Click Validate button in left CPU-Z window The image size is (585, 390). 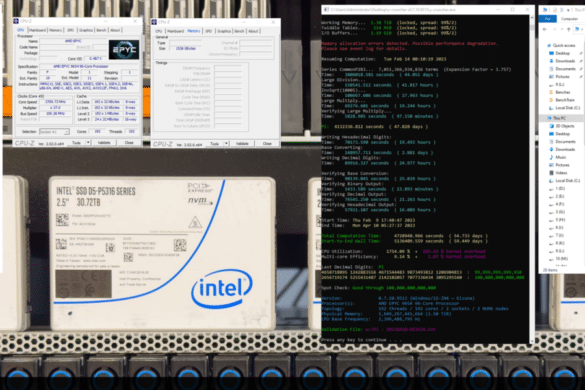point(104,143)
